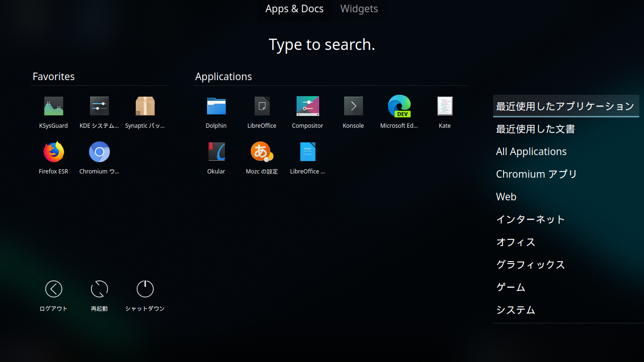The image size is (644, 362).
Task: Launch the Konsole terminal
Action: 353,112
